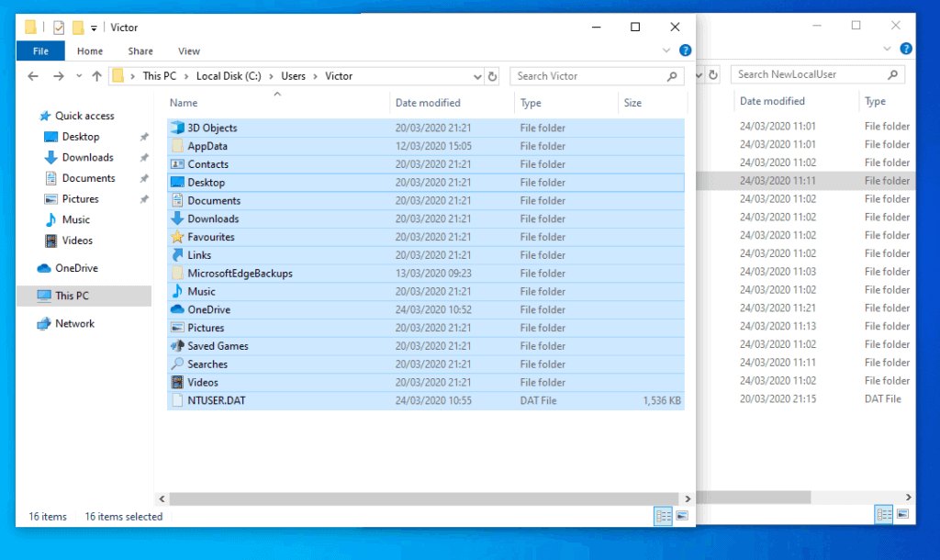Click the AppData folder name
Image resolution: width=940 pixels, height=560 pixels.
(207, 146)
